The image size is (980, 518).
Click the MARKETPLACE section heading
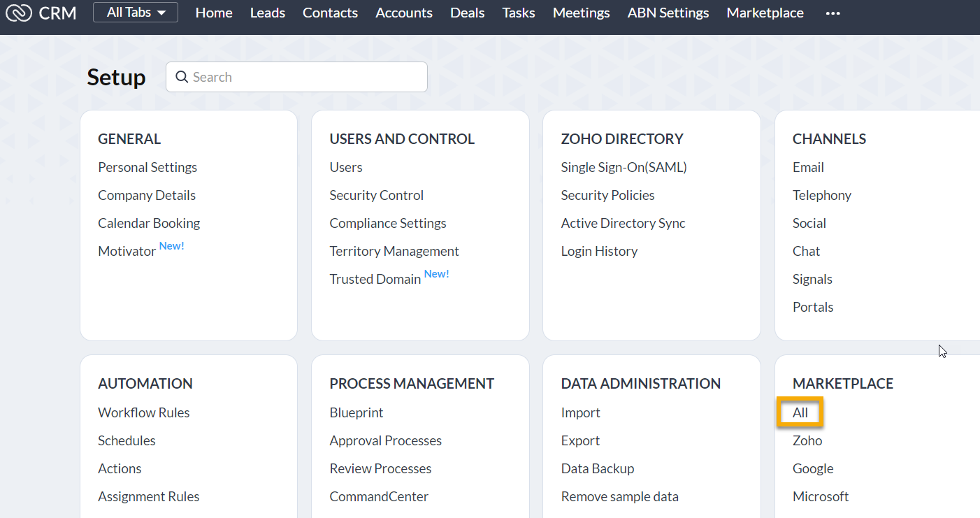(x=843, y=383)
